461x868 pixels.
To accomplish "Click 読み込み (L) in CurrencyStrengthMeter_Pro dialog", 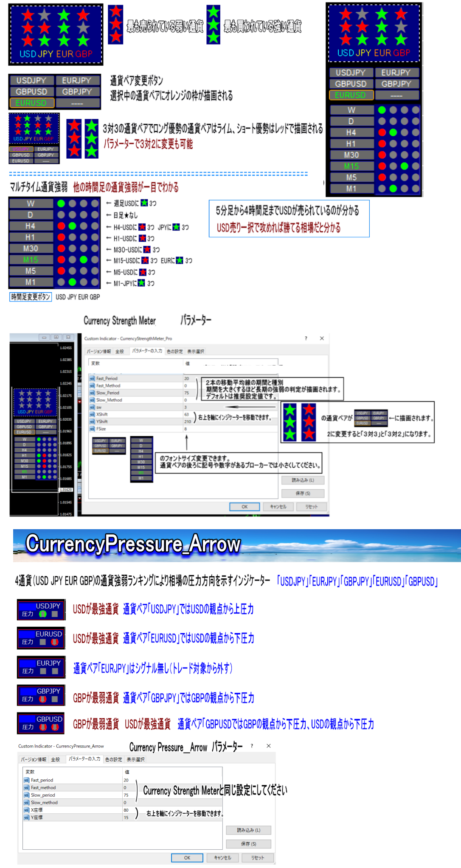I will tap(303, 480).
